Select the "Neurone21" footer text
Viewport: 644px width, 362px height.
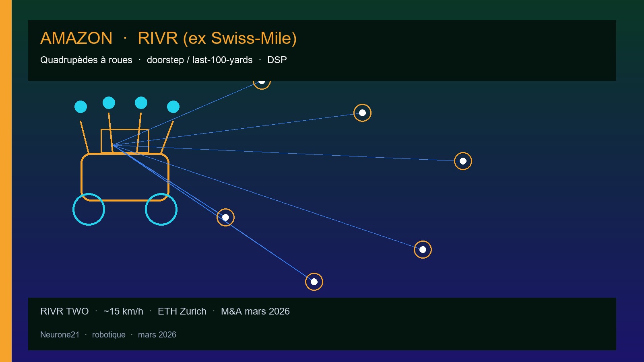(60, 335)
